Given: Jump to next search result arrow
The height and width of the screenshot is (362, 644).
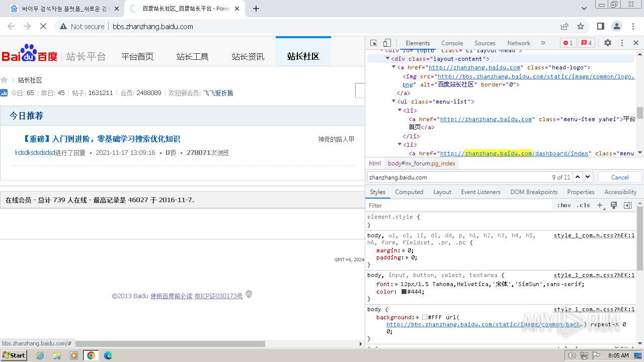Looking at the screenshot, I should [588, 177].
